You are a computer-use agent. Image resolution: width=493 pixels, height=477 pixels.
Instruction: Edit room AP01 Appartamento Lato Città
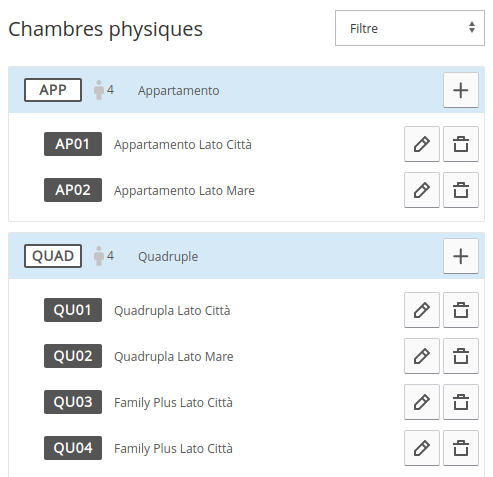422,144
